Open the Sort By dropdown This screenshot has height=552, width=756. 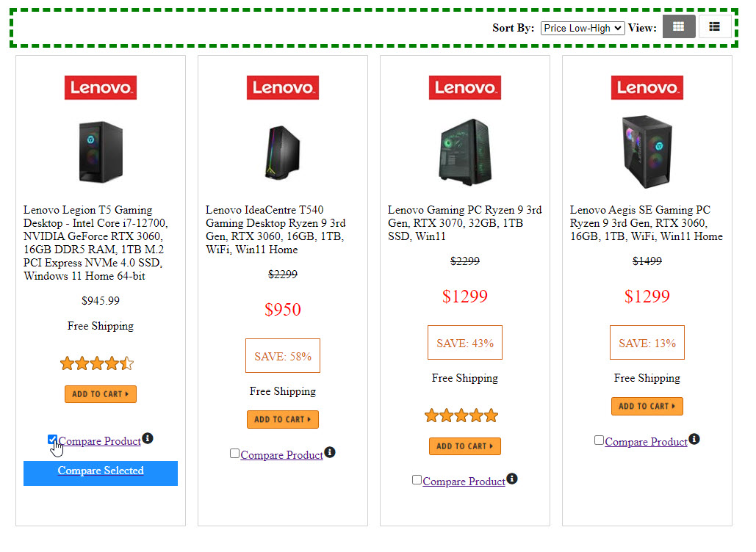point(582,28)
